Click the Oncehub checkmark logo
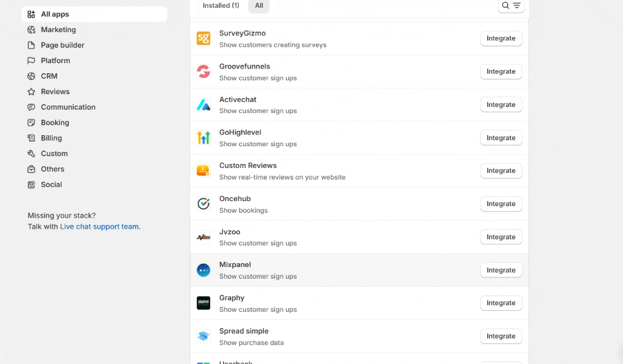The height and width of the screenshot is (364, 623). pos(203,204)
